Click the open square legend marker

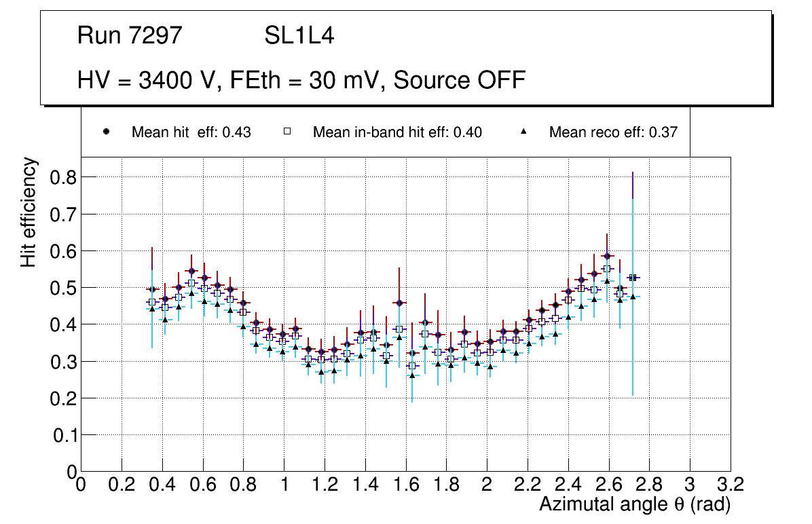(x=287, y=132)
